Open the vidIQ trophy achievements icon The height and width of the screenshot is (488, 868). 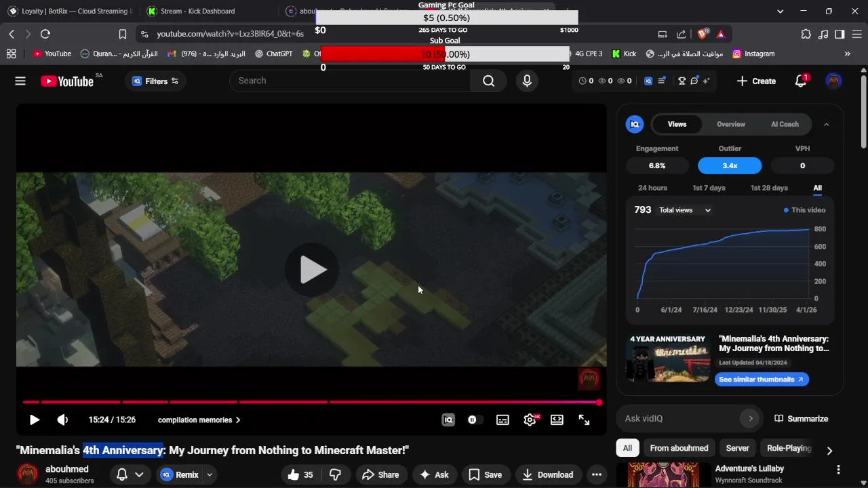682,81
